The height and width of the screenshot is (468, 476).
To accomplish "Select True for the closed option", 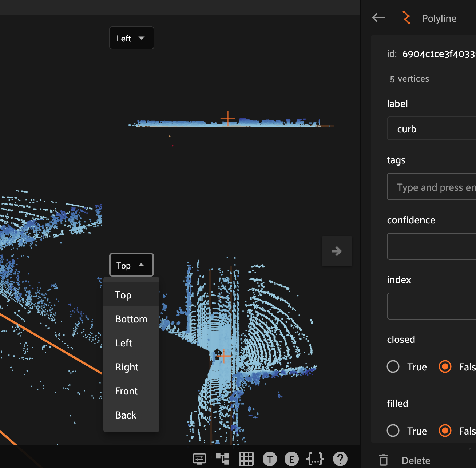I will [x=393, y=367].
